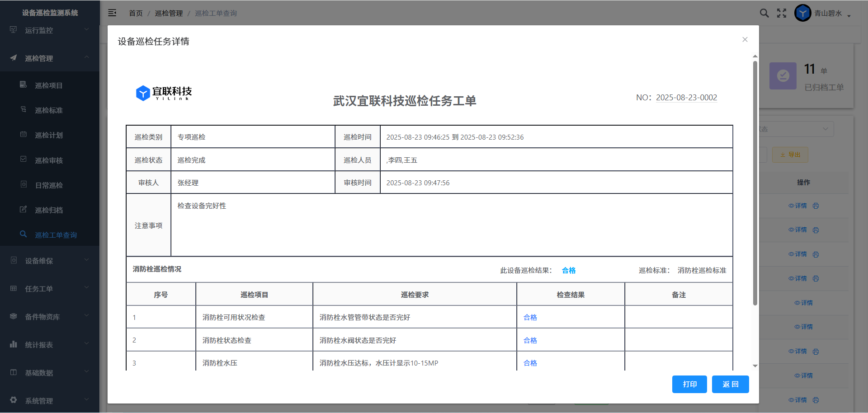Collapse the 巡检管理 sidebar section
The height and width of the screenshot is (413, 868).
click(50, 58)
